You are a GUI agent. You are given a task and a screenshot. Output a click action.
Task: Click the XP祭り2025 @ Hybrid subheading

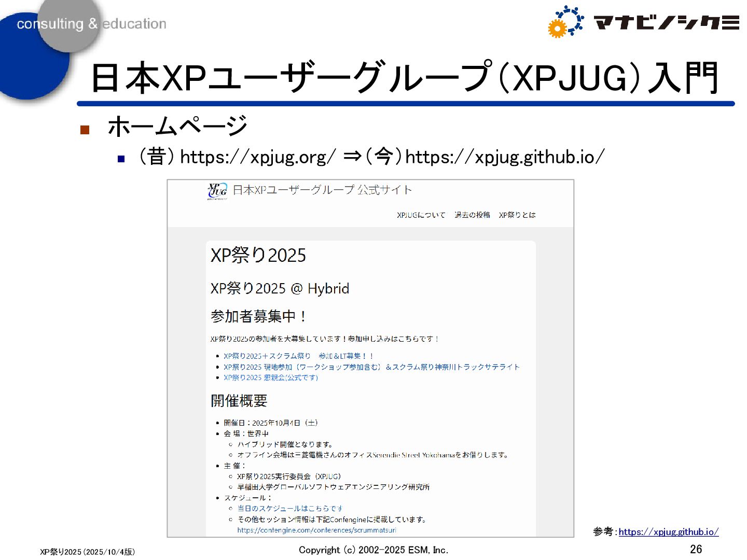coord(280,288)
